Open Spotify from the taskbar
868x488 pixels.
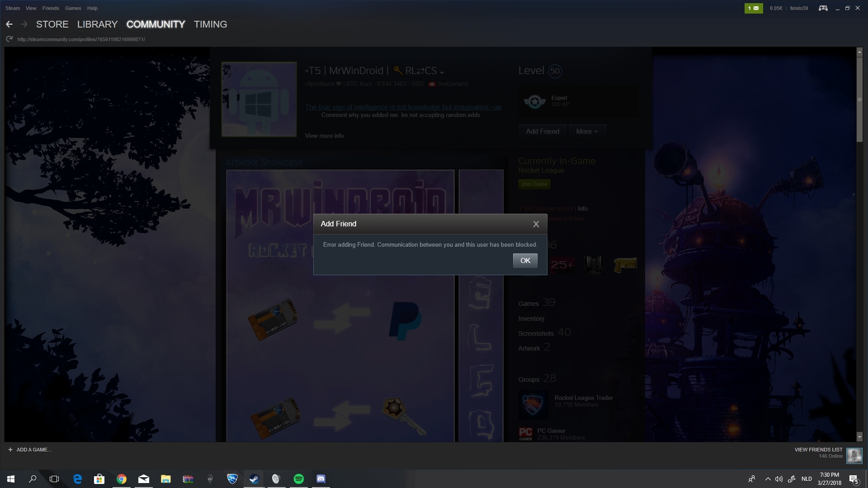[x=298, y=479]
